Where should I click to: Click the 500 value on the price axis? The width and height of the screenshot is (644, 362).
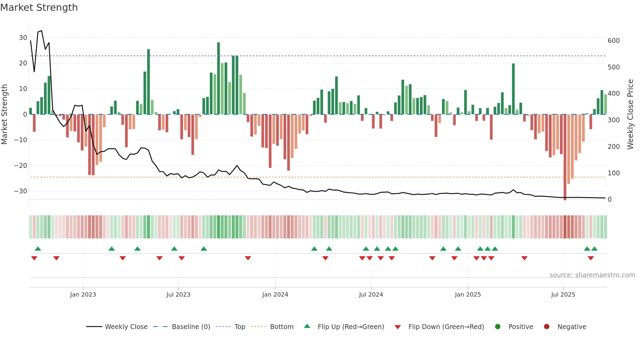(x=614, y=67)
